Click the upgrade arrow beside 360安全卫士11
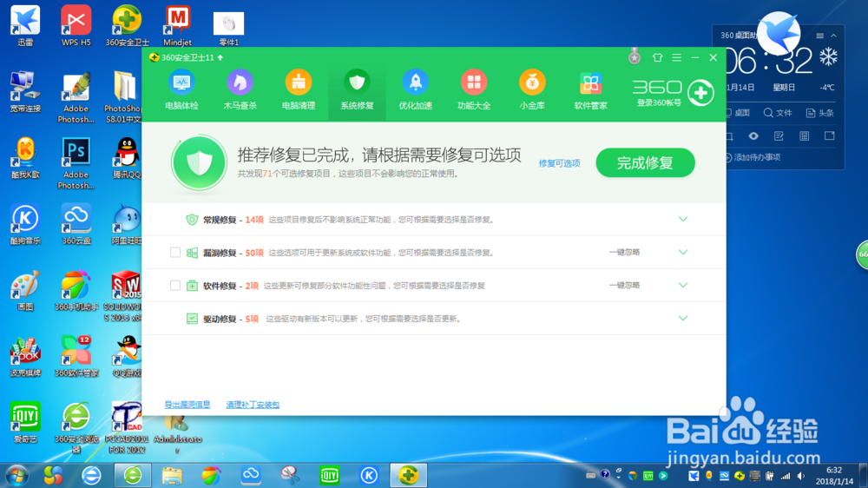 (x=220, y=57)
